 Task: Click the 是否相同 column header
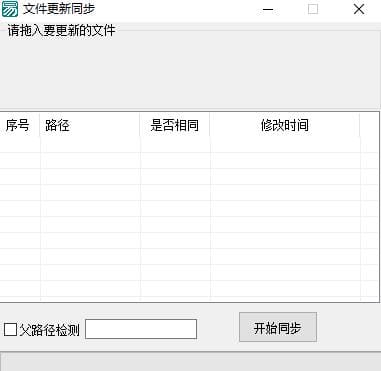click(x=175, y=125)
